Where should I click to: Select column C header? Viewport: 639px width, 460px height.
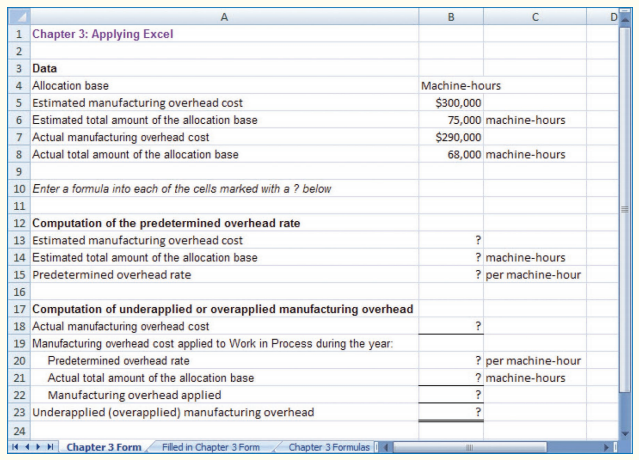[x=535, y=17]
